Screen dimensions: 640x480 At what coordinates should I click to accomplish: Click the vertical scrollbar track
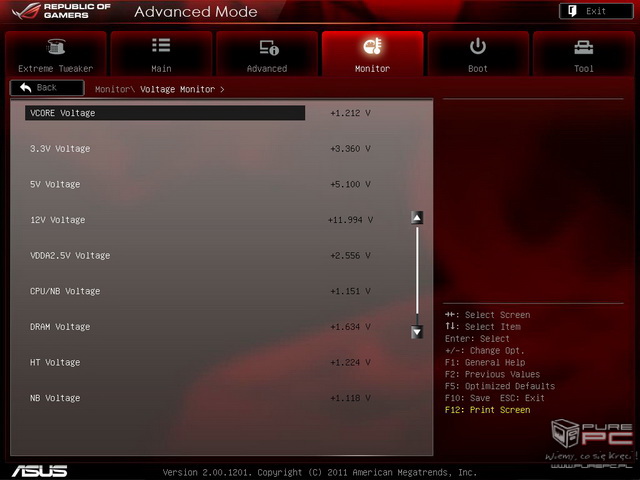click(417, 275)
